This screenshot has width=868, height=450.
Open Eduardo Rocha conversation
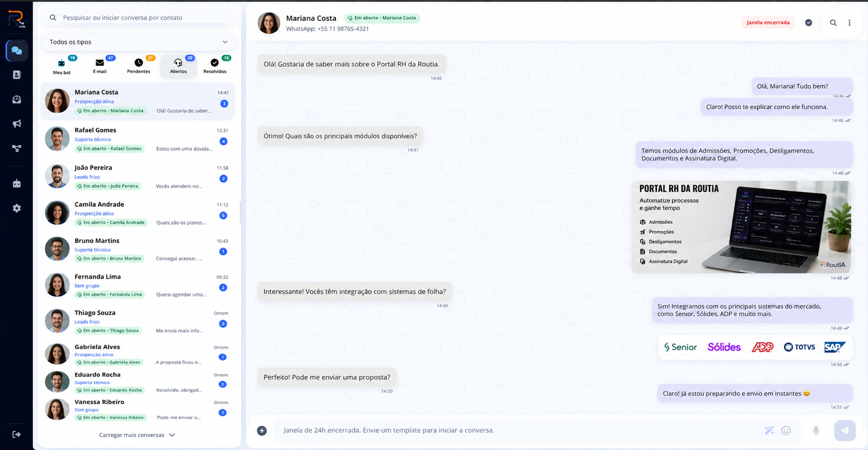pos(138,382)
